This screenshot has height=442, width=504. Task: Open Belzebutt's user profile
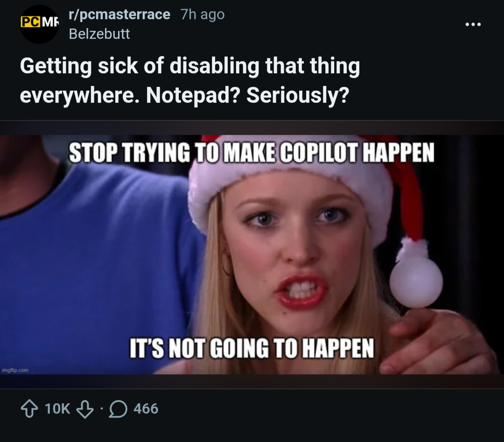[99, 34]
